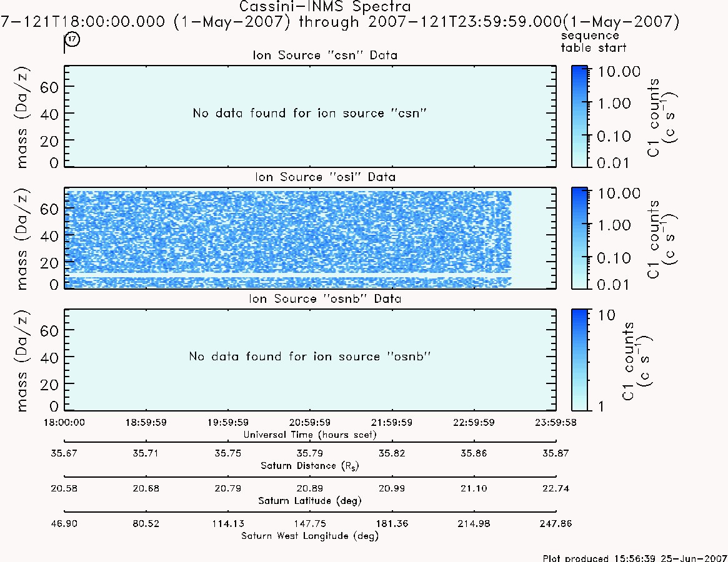Image resolution: width=728 pixels, height=562 pixels.
Task: Click the 'Ion Source "csn" Data' heading
Action: coord(325,55)
